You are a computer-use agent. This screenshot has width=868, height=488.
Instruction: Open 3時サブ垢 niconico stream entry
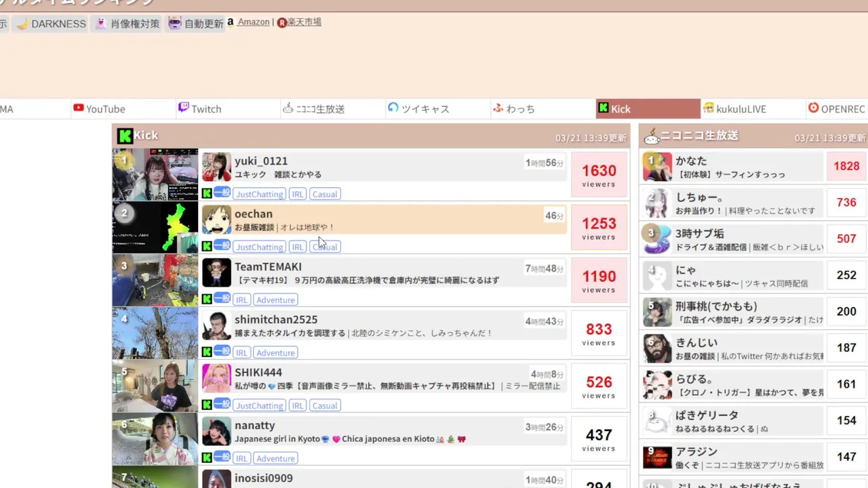(732, 239)
